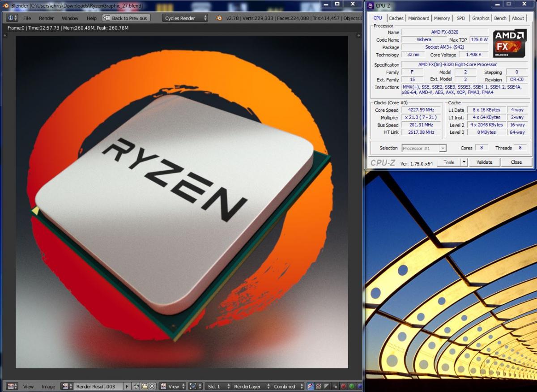Open the File menu in Blender
Screen dimensions: 537x392
27,18
